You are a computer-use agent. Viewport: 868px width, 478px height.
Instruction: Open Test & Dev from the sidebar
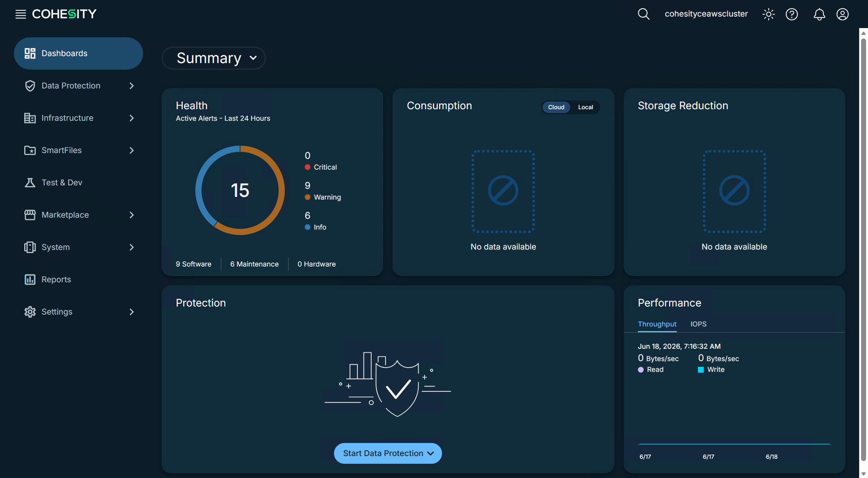(78, 183)
